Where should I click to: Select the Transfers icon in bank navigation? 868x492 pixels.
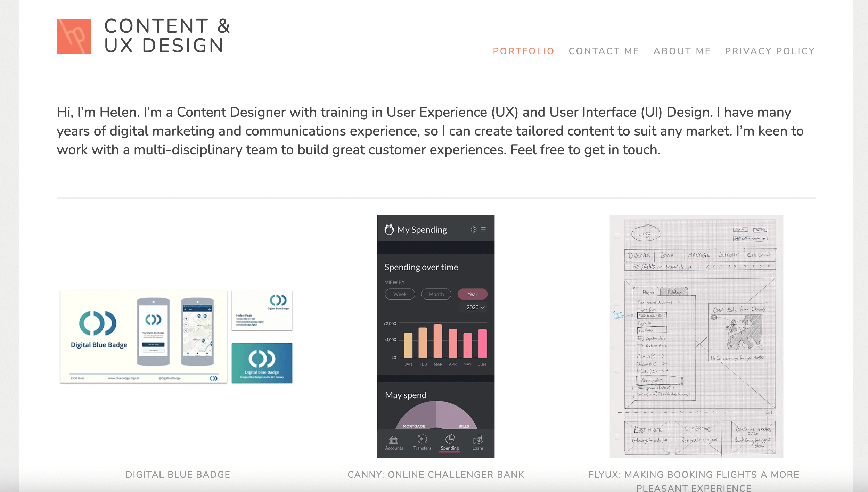[x=422, y=441]
